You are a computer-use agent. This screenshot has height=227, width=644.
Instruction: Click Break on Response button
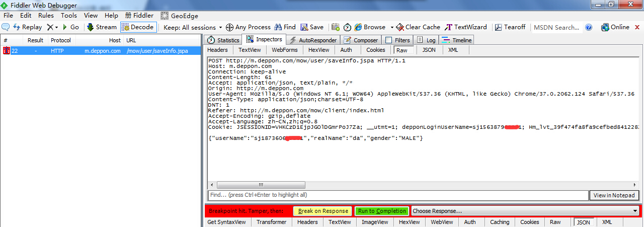tap(323, 211)
